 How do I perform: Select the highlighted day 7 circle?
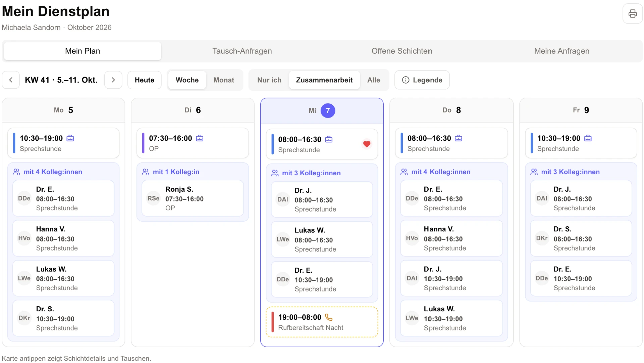coord(328,111)
